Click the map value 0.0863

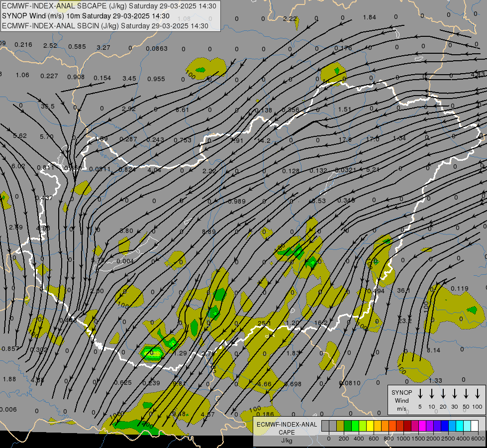(157, 48)
